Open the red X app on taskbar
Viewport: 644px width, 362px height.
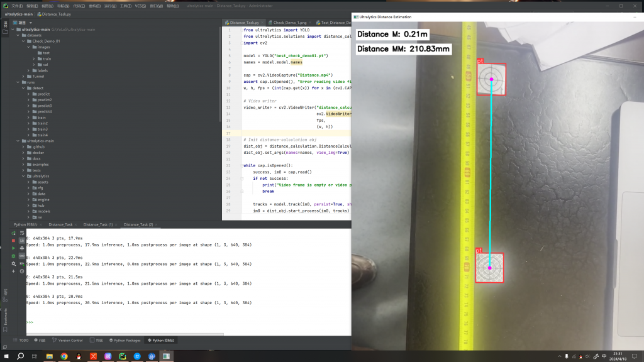point(93,356)
